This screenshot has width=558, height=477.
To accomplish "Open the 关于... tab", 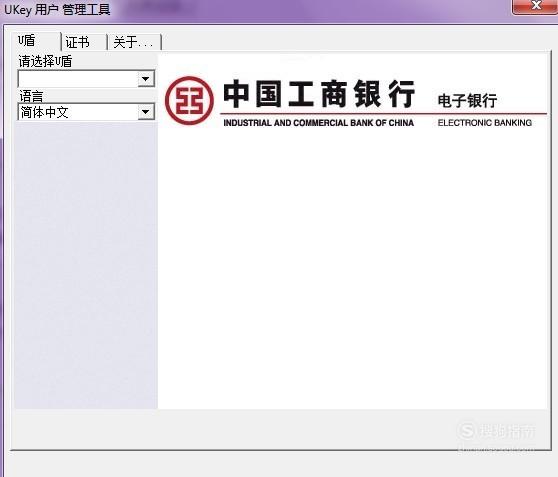I will pos(134,42).
